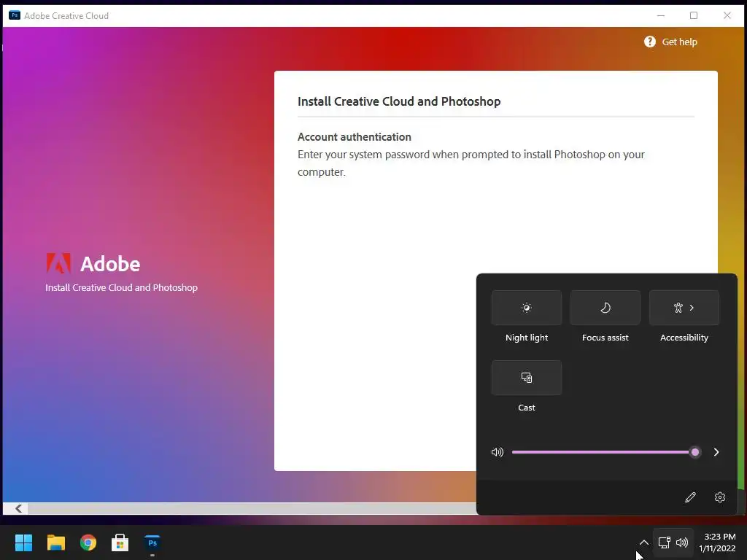Image resolution: width=747 pixels, height=560 pixels.
Task: Open the Cast quick setting
Action: [x=527, y=378]
